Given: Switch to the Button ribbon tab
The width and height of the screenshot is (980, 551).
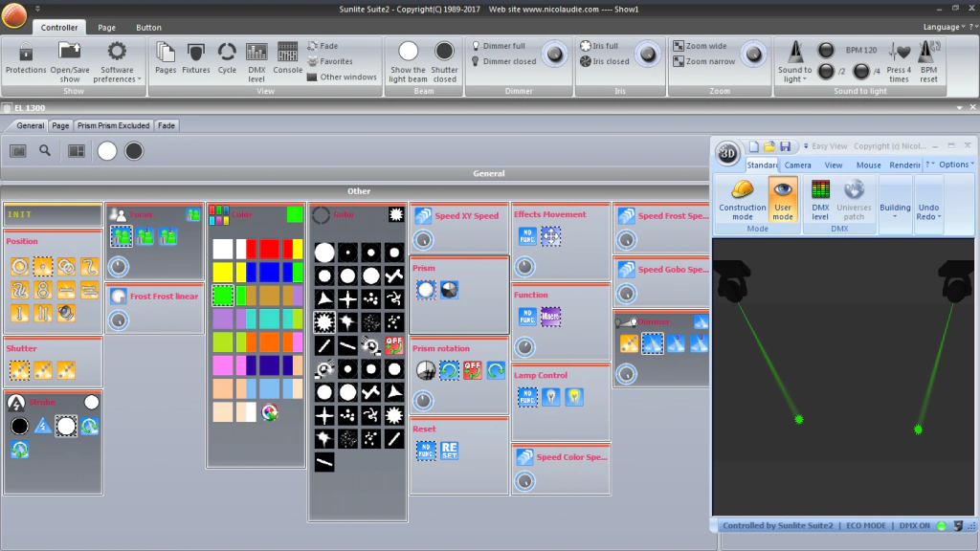Looking at the screenshot, I should point(148,28).
